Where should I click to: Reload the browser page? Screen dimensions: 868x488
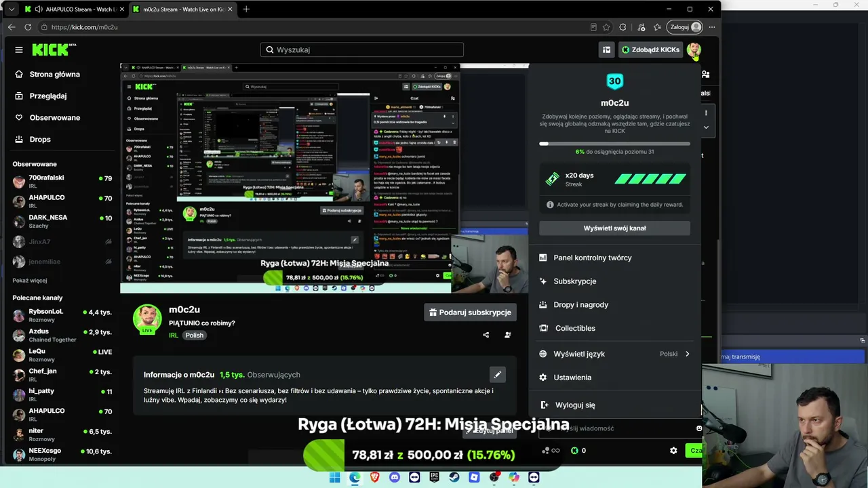pyautogui.click(x=28, y=27)
